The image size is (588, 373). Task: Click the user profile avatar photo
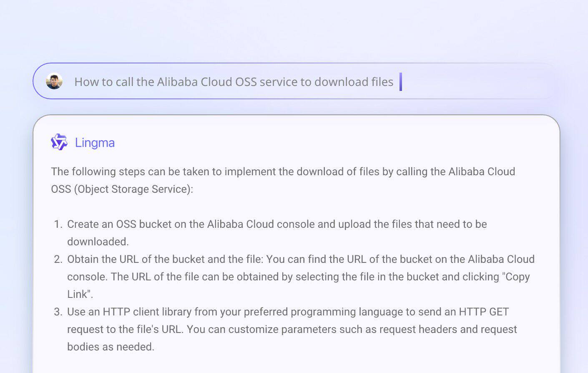pos(54,81)
